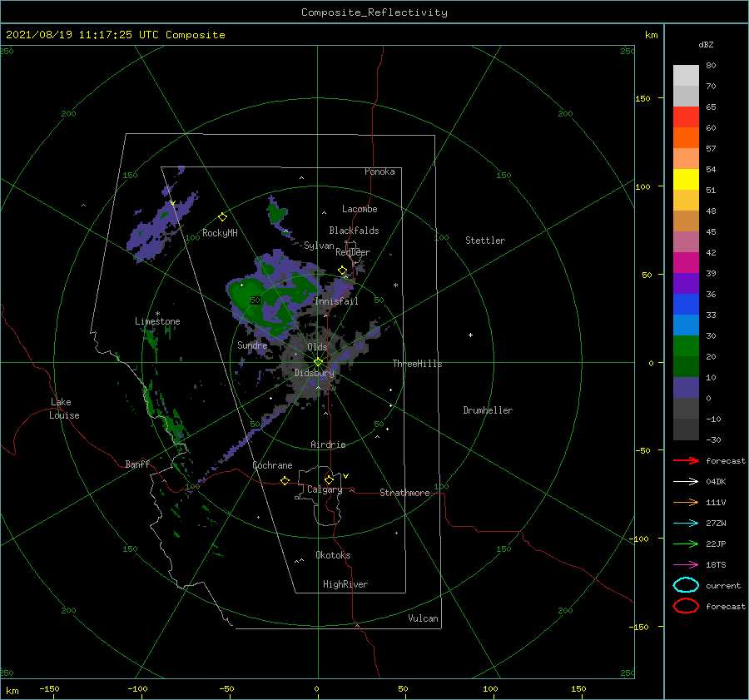Click the 04DK legend label
The height and width of the screenshot is (700, 749).
(716, 482)
